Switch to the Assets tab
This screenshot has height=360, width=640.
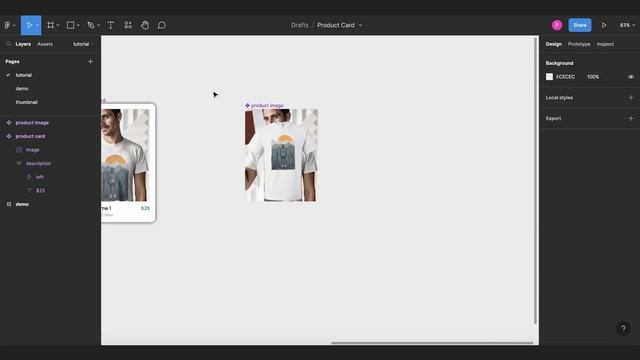point(45,44)
